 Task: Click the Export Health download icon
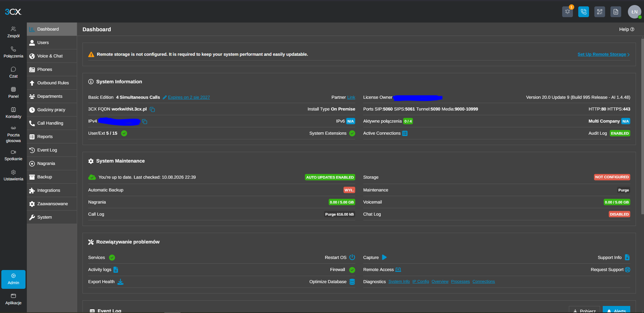pyautogui.click(x=120, y=282)
